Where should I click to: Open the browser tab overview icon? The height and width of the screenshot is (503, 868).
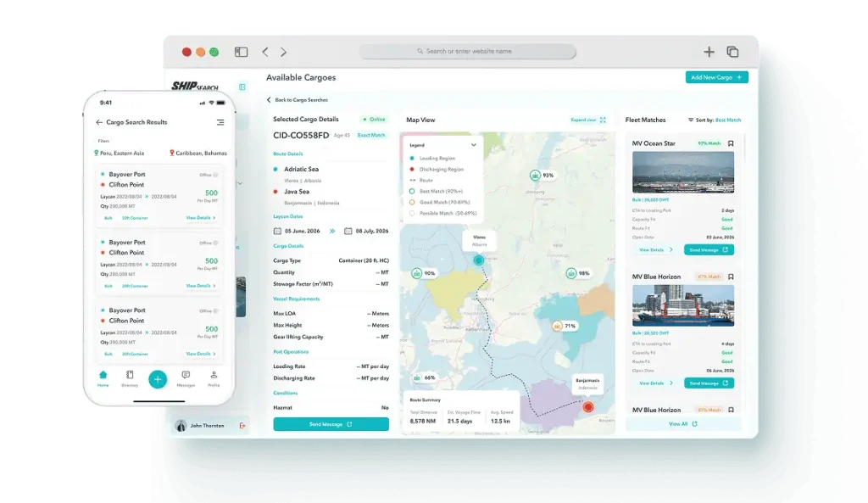732,52
